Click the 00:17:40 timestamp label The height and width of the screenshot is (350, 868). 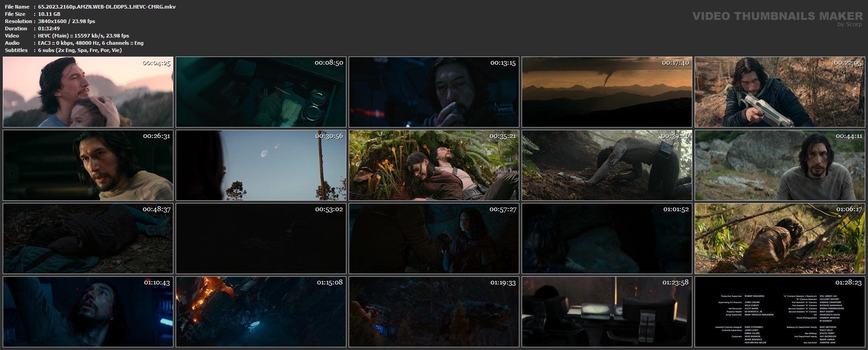pyautogui.click(x=675, y=63)
